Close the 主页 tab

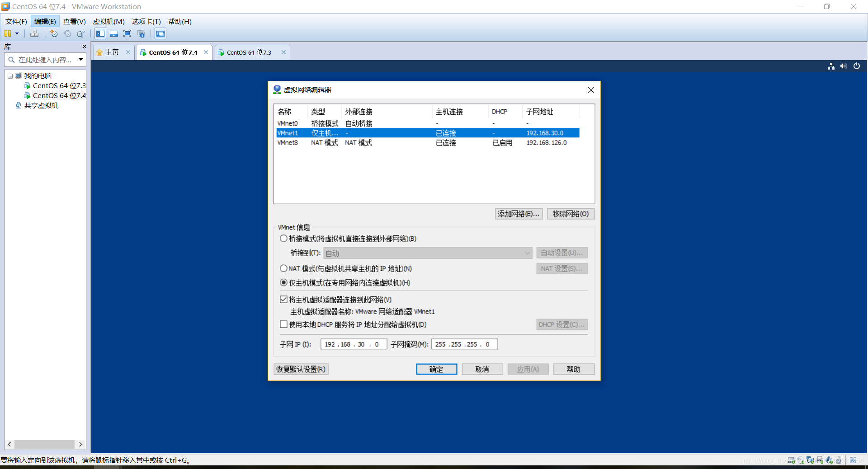click(x=128, y=52)
